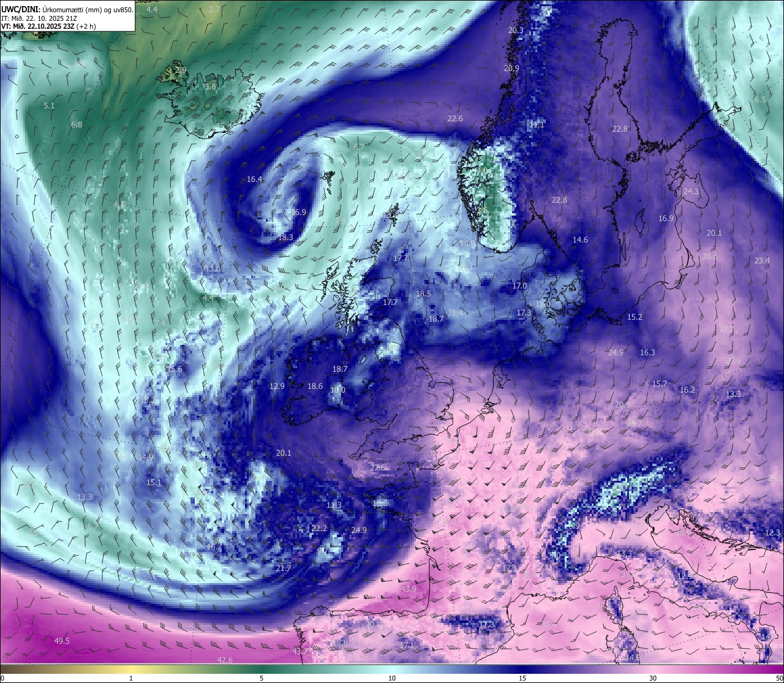Select the 15.2 value near the Baltic coast
Image resolution: width=784 pixels, height=683 pixels.
(635, 317)
